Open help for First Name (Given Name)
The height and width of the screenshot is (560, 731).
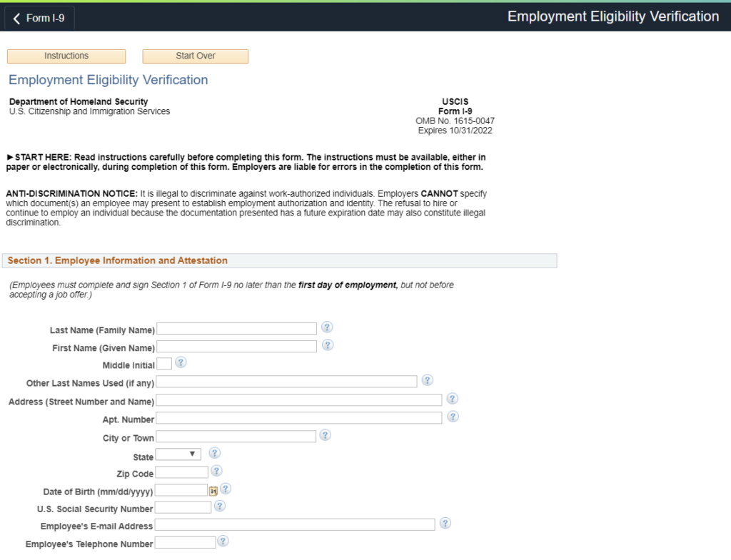(x=327, y=345)
